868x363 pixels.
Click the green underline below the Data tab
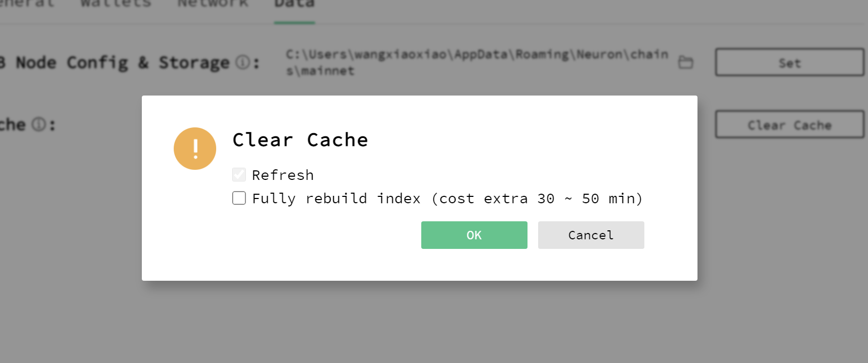tap(294, 23)
